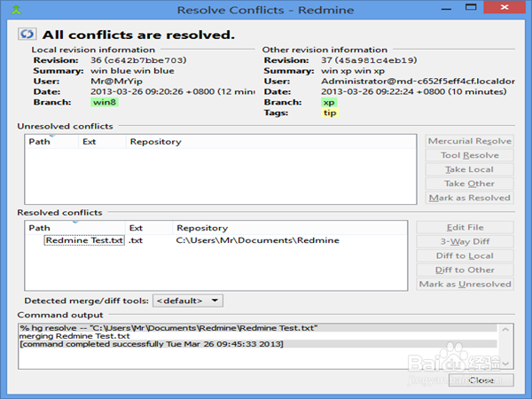This screenshot has width=532, height=399.
Task: Click the Mr@MrYip user value
Action: pos(116,81)
